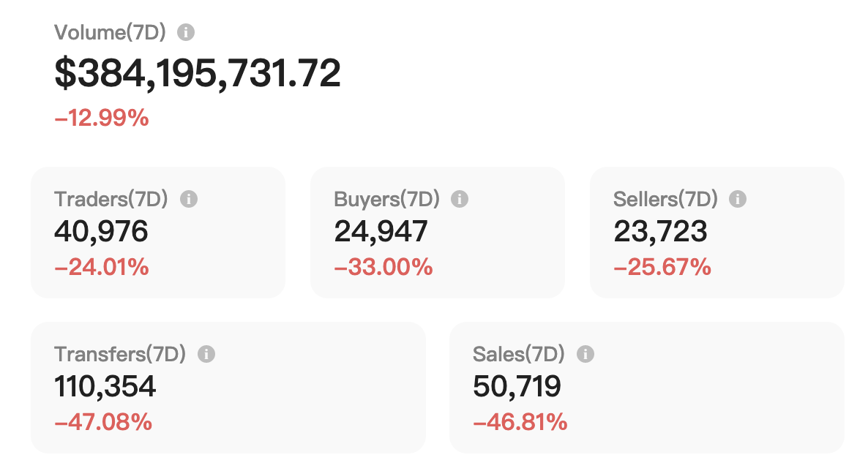868x471 pixels.
Task: Open the Traders(7D) info tooltip icon
Action: (x=189, y=199)
